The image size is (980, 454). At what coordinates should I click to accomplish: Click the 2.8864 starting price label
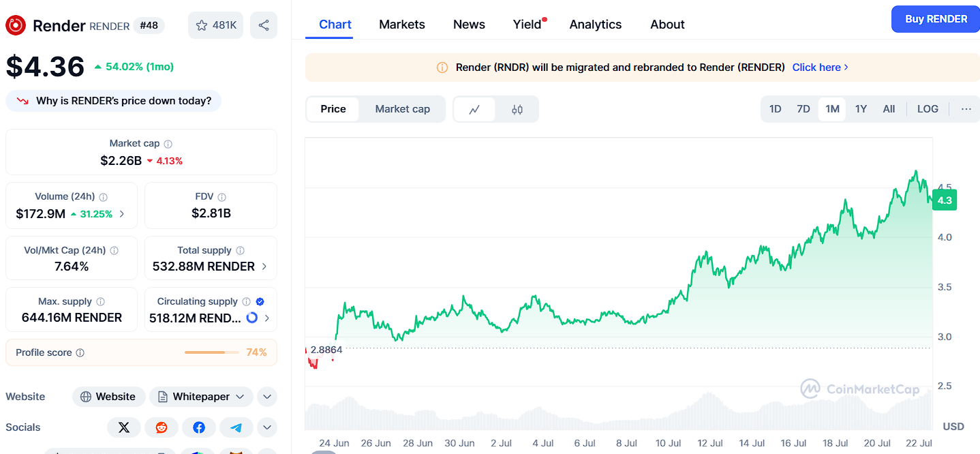click(x=326, y=350)
